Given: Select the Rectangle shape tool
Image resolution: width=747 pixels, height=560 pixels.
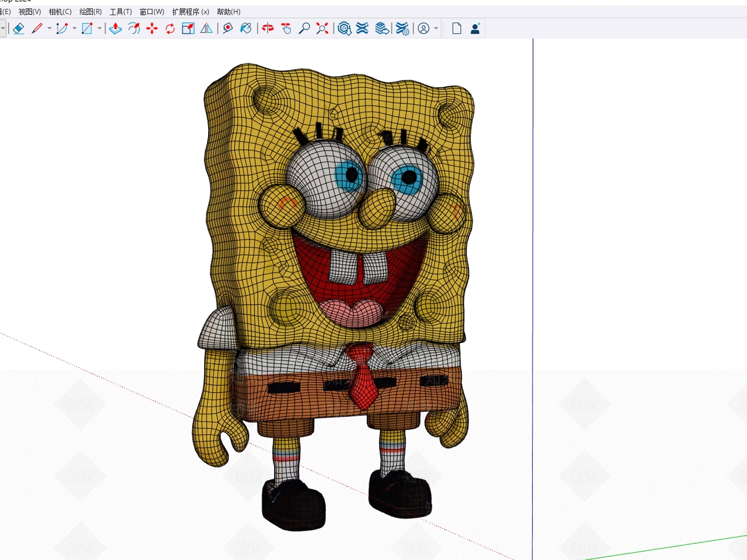Looking at the screenshot, I should pos(87,28).
